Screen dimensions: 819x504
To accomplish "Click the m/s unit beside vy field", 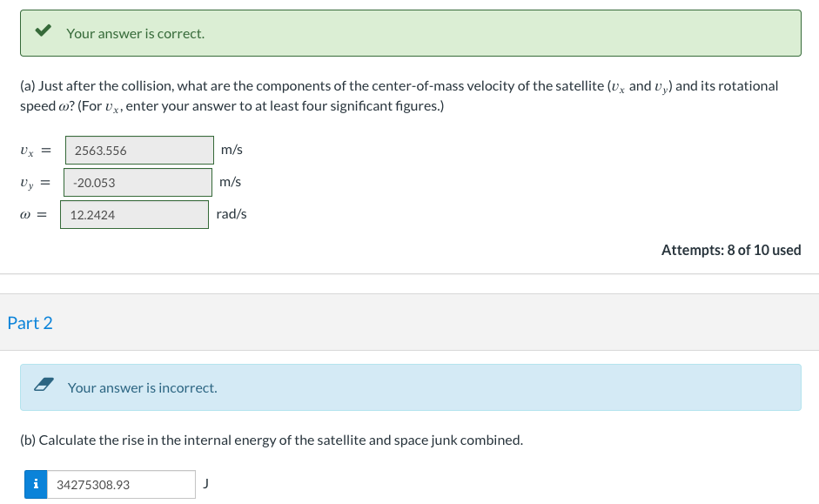I will point(231,182).
